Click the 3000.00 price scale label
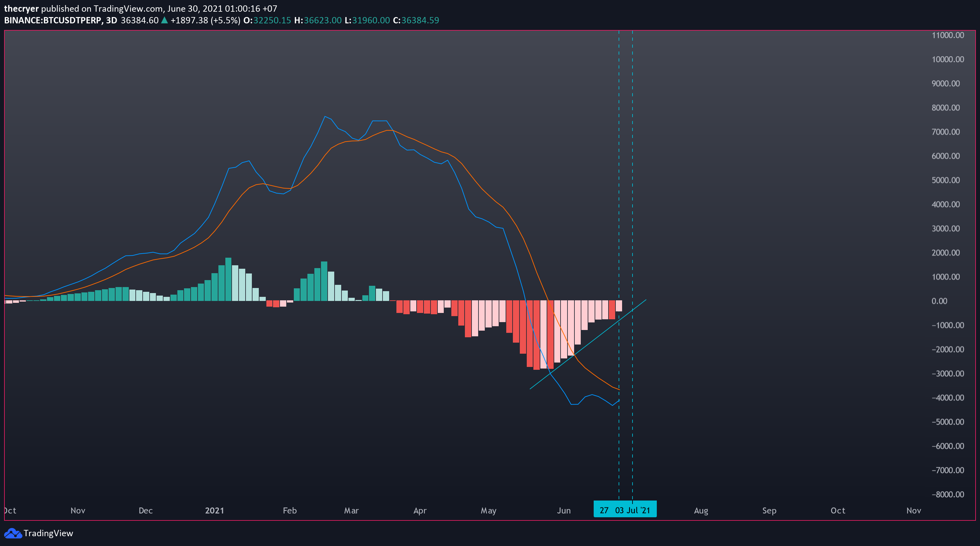This screenshot has width=980, height=546. [x=946, y=229]
